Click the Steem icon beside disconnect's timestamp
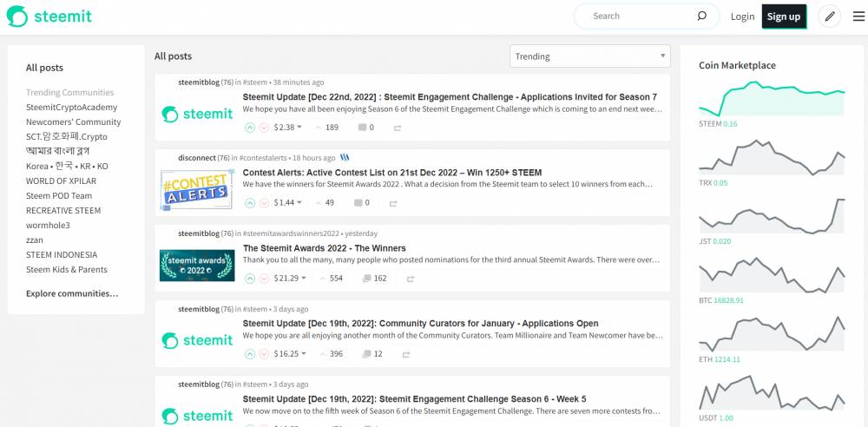Image resolution: width=868 pixels, height=427 pixels. [345, 158]
